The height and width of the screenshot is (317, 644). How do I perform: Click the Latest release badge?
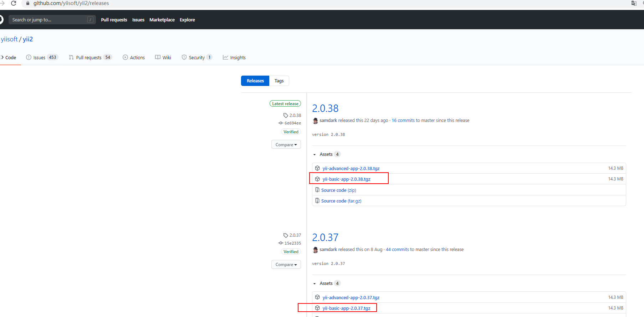point(285,104)
